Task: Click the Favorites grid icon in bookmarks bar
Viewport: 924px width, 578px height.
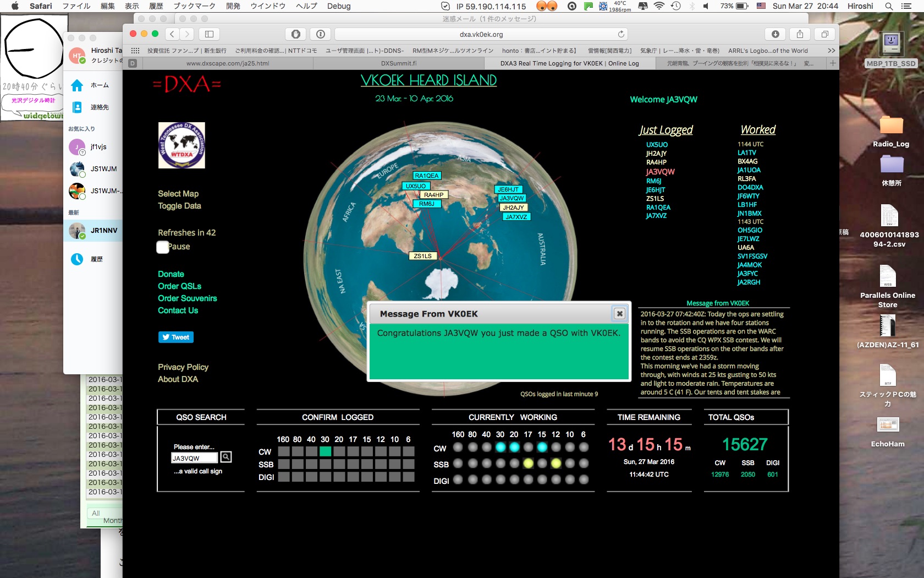Action: (135, 51)
